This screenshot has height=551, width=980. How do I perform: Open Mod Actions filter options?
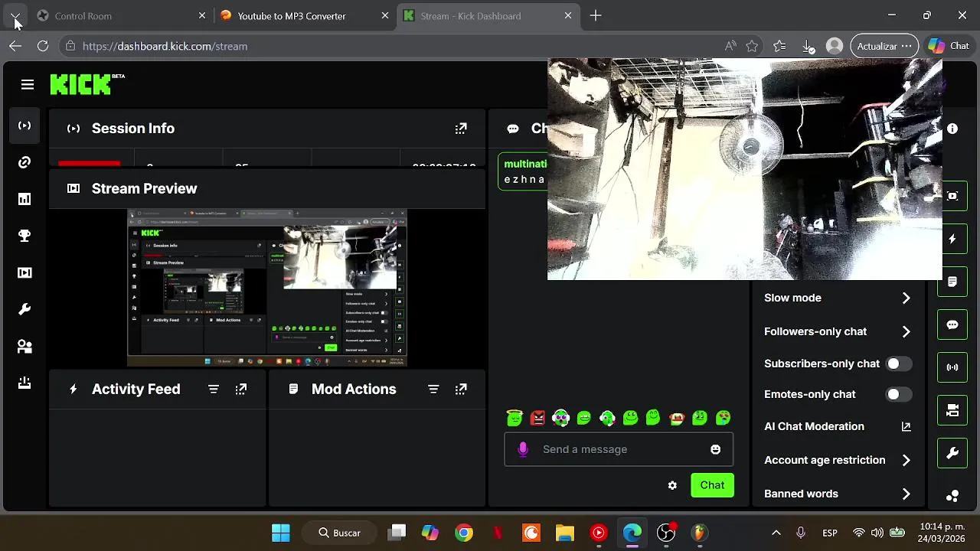click(433, 390)
